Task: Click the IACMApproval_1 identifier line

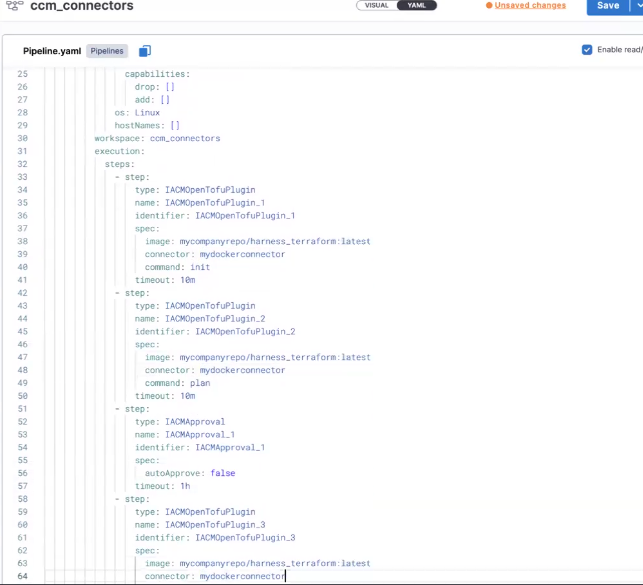Action: tap(200, 447)
